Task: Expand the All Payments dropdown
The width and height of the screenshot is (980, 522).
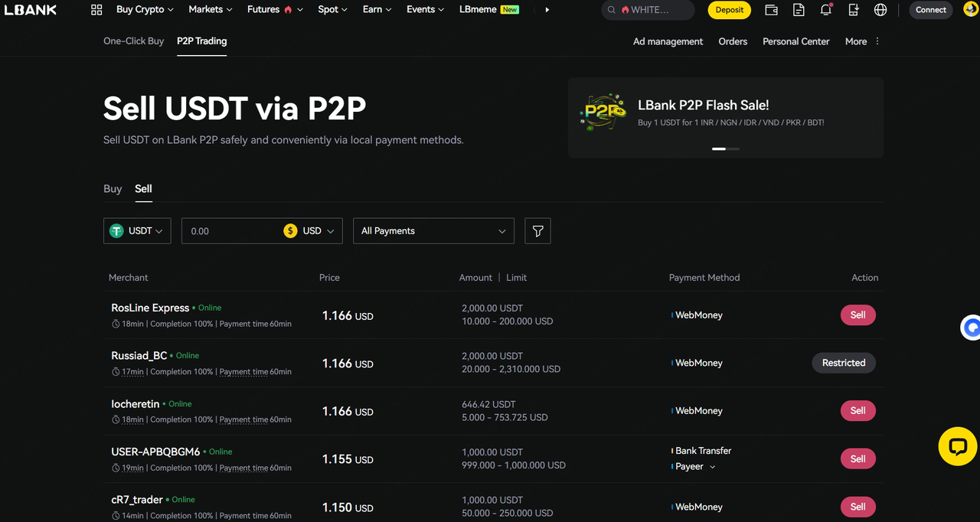Action: click(x=433, y=231)
